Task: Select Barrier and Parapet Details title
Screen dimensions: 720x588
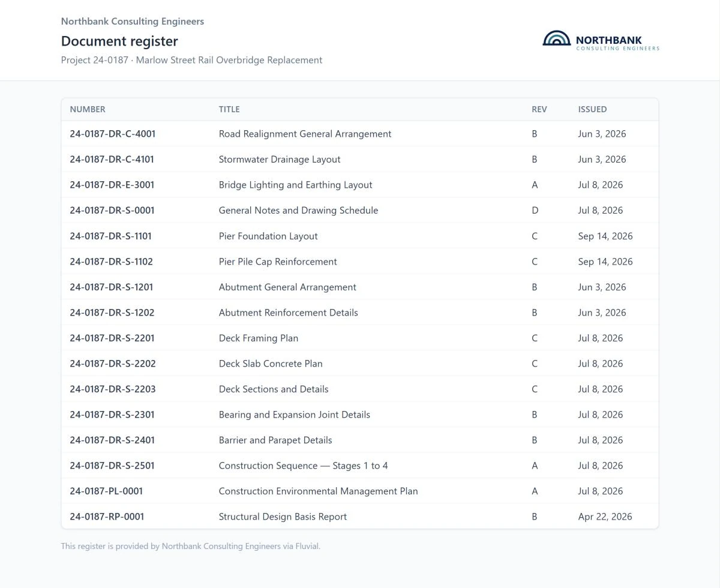Action: (275, 440)
